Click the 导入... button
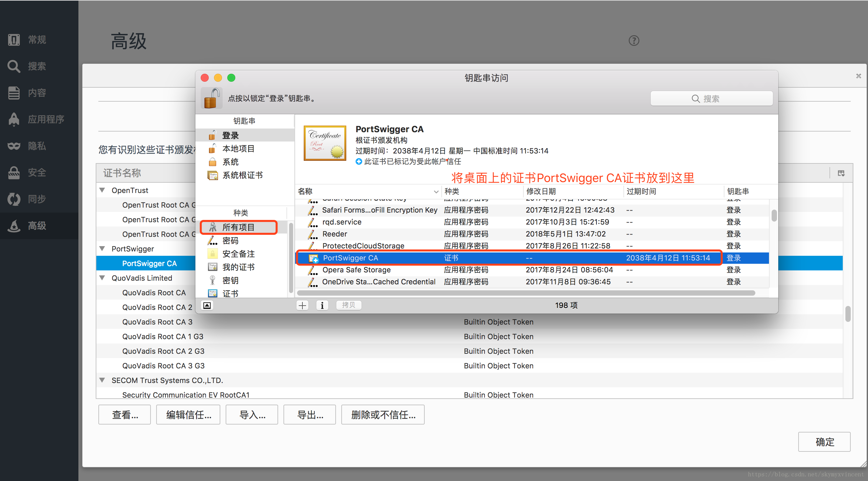 click(x=252, y=415)
